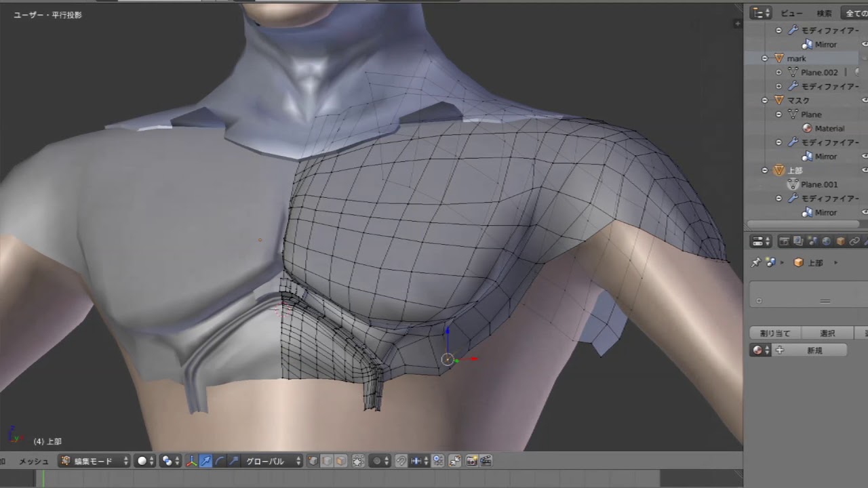Screen dimensions: 868x488
Task: Toggle the 3D manipulator widget icon
Action: pos(191,461)
